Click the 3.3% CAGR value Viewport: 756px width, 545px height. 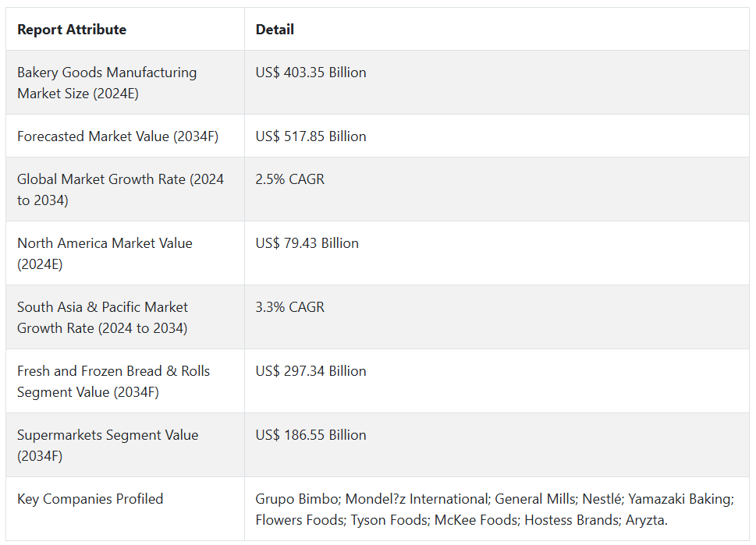point(289,307)
